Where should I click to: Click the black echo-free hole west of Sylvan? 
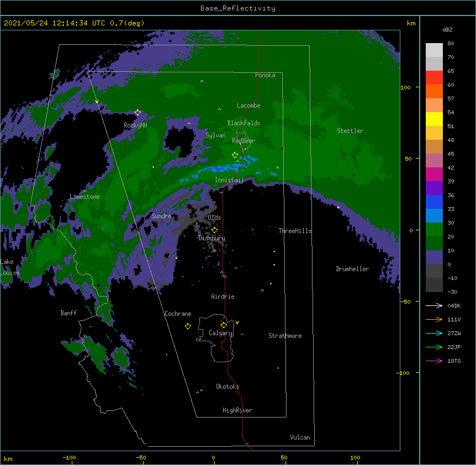tap(178, 141)
